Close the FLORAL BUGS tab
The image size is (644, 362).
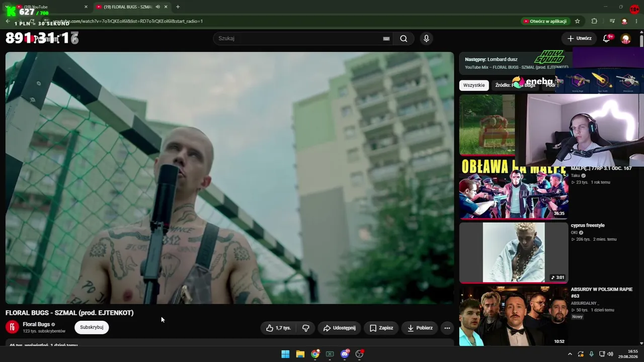point(166,7)
